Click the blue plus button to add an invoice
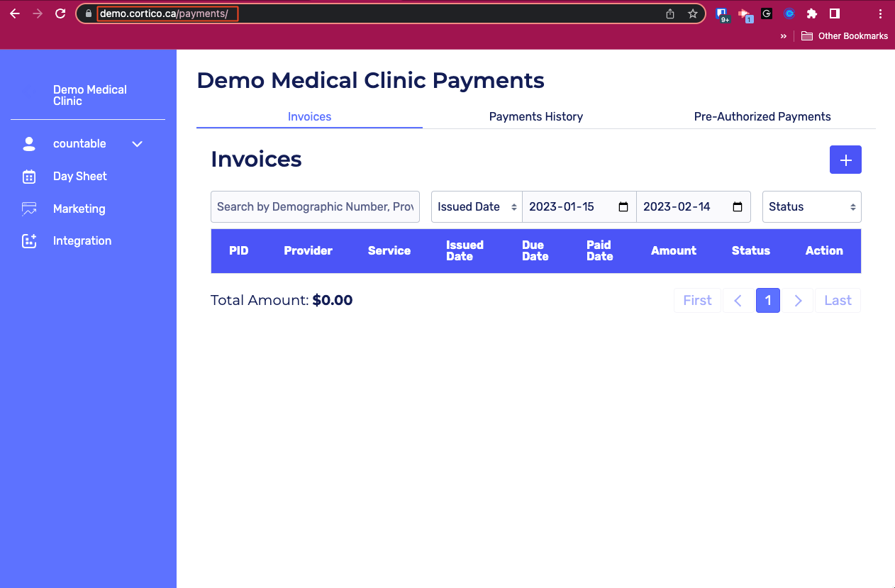895x588 pixels. tap(845, 160)
